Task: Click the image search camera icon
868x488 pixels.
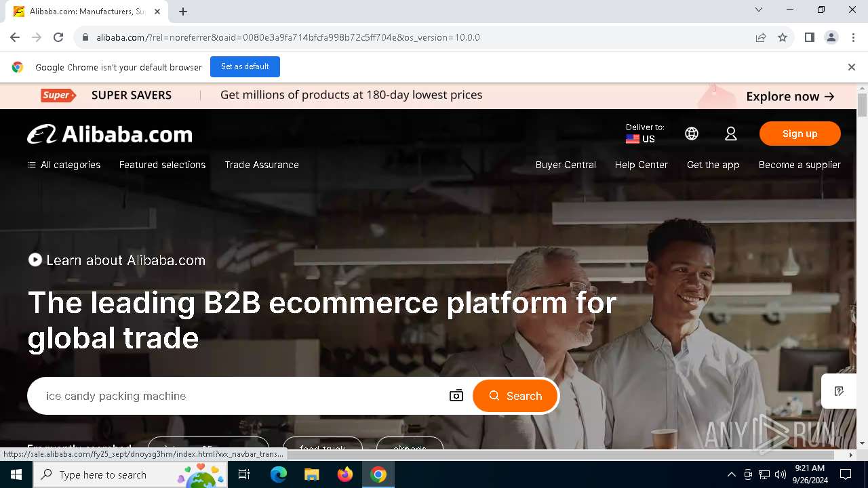Action: (x=456, y=396)
